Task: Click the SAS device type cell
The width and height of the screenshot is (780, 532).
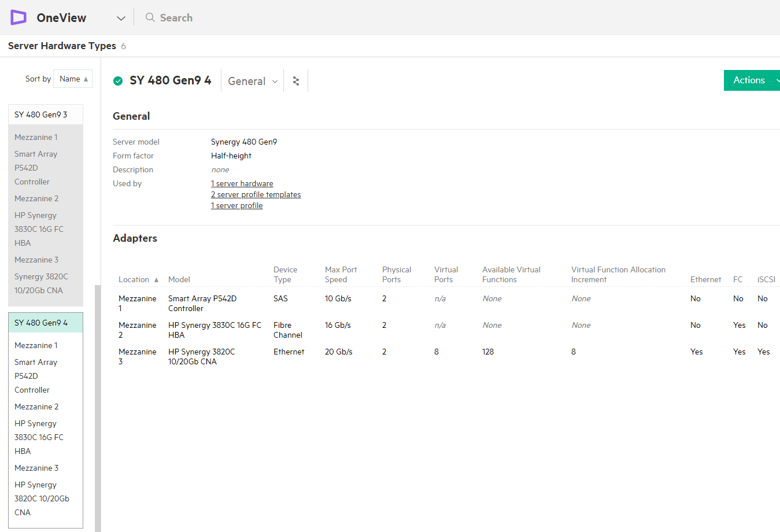Action: [x=280, y=299]
